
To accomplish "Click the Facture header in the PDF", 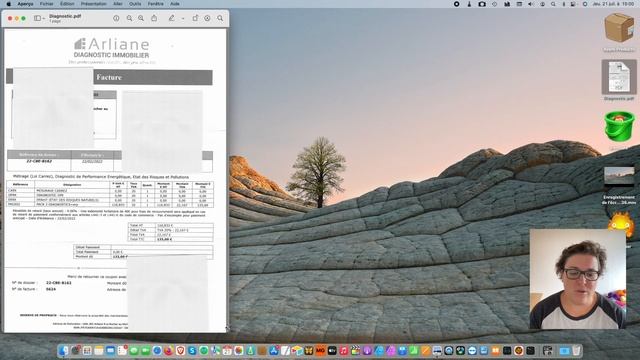I will pyautogui.click(x=109, y=77).
